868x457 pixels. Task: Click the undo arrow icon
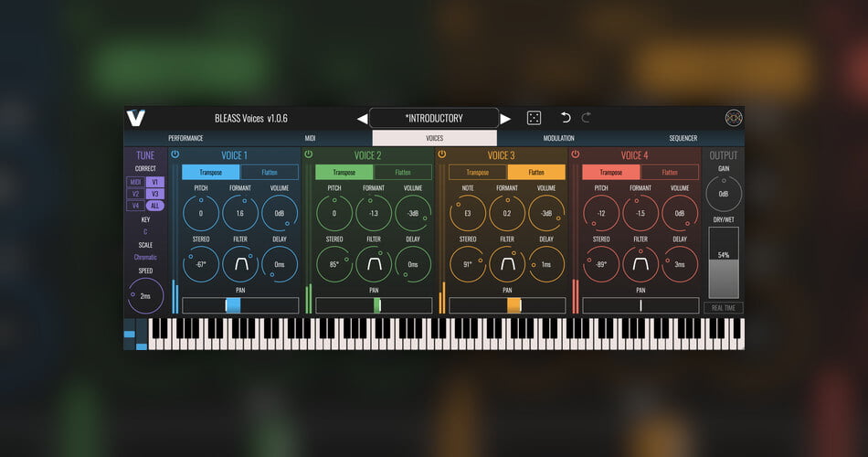click(566, 118)
